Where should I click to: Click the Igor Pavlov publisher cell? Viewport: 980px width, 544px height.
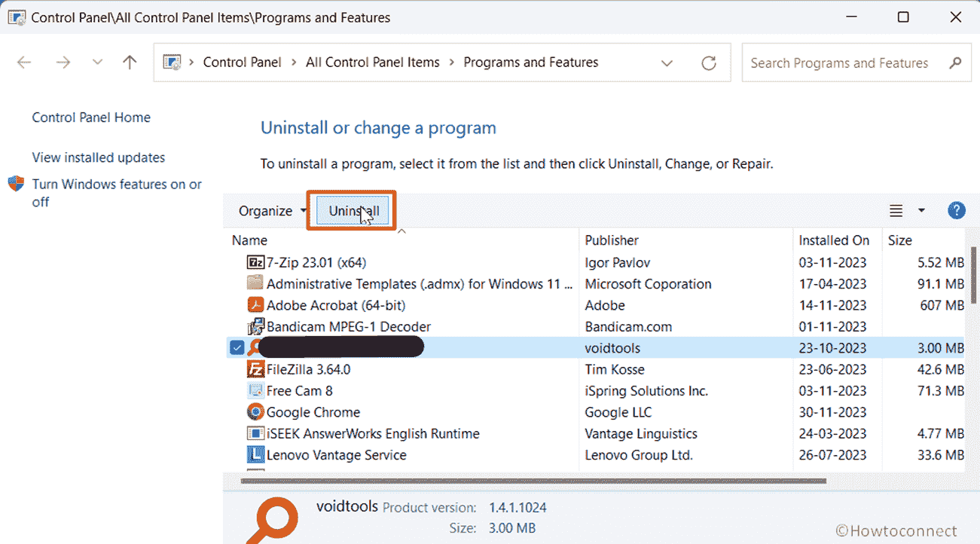618,263
